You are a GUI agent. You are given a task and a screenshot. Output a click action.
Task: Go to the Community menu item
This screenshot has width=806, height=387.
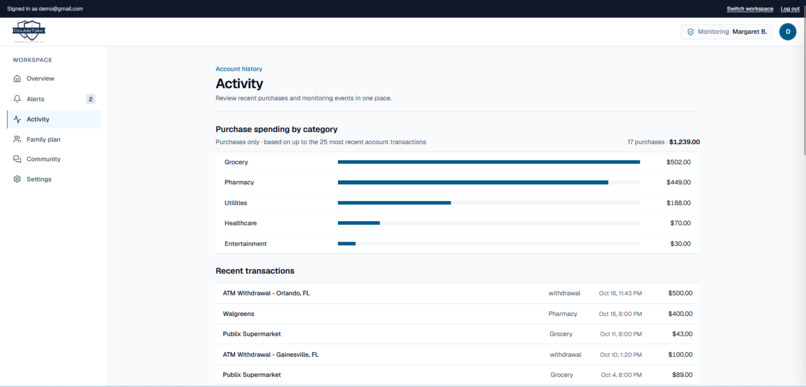54,159
